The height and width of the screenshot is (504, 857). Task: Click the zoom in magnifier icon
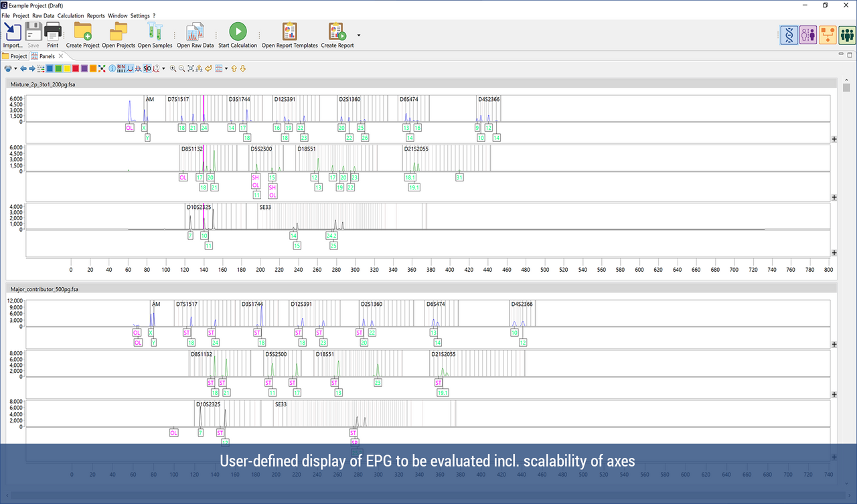coord(173,68)
